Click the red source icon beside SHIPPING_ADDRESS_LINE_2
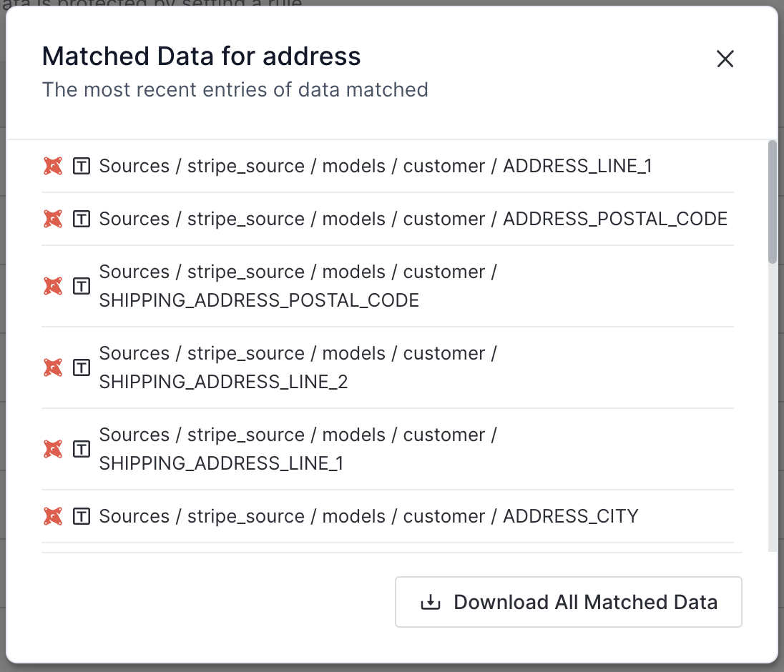Viewport: 784px width, 672px height. (x=53, y=368)
